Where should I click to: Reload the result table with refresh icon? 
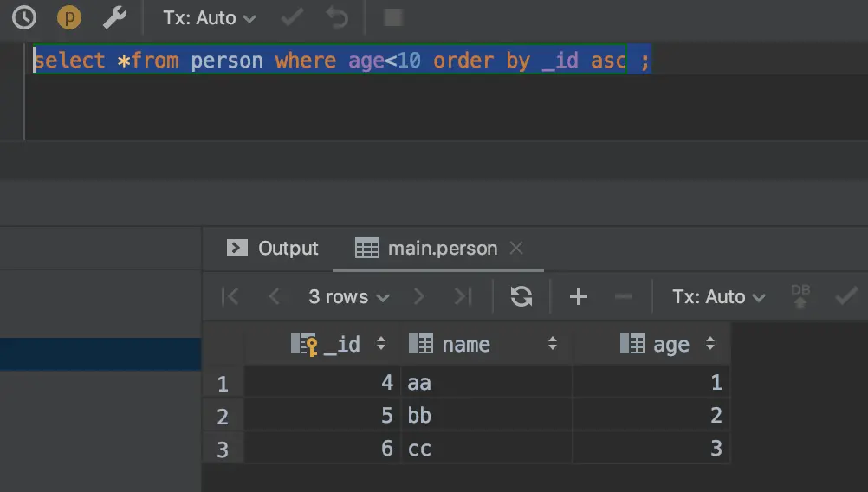[x=521, y=296]
